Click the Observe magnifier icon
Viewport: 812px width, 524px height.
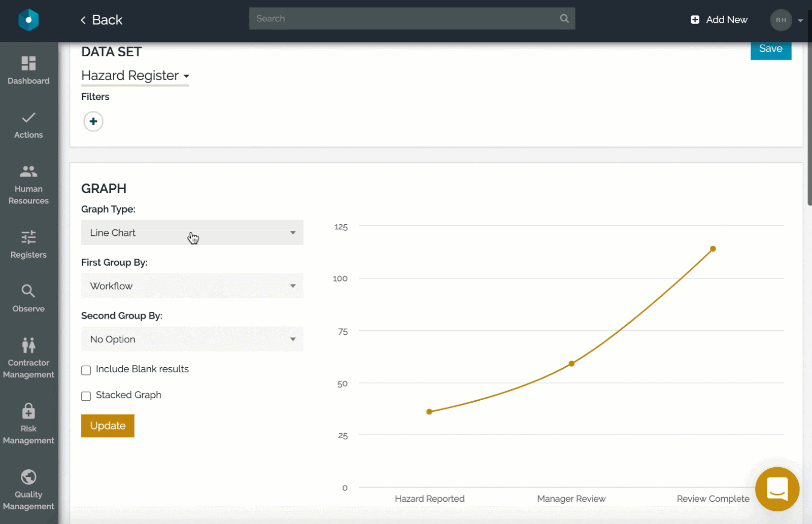click(x=28, y=291)
